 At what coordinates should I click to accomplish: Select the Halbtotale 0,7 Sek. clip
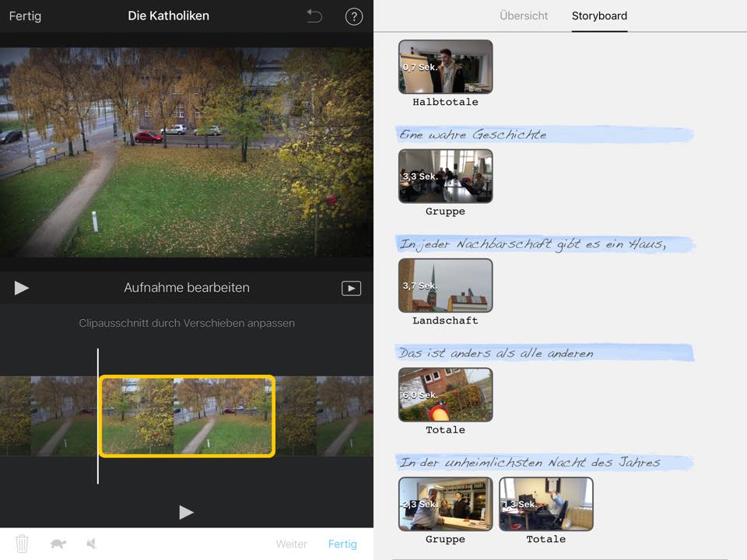tap(445, 67)
